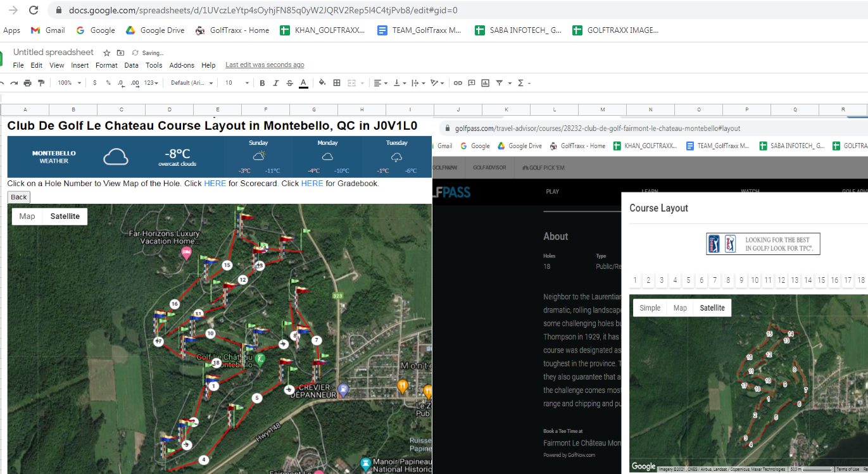
Task: Select hole 18 in Course Layout
Action: (x=860, y=280)
